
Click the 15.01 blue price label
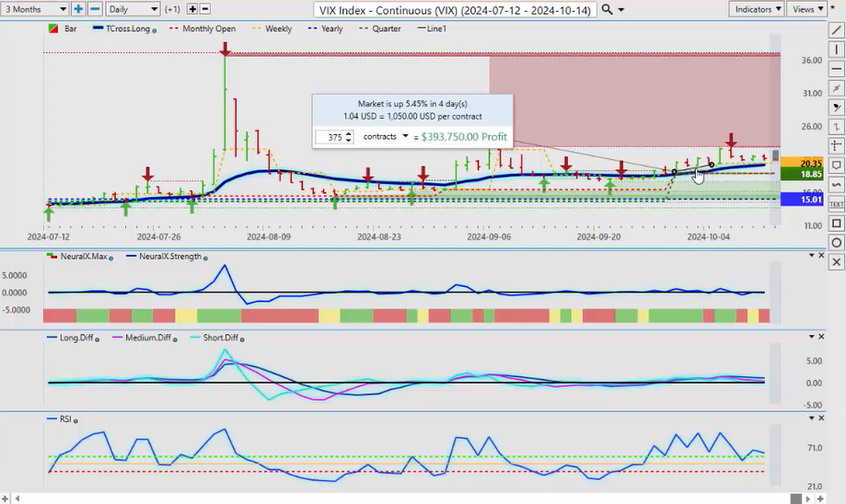[x=802, y=200]
